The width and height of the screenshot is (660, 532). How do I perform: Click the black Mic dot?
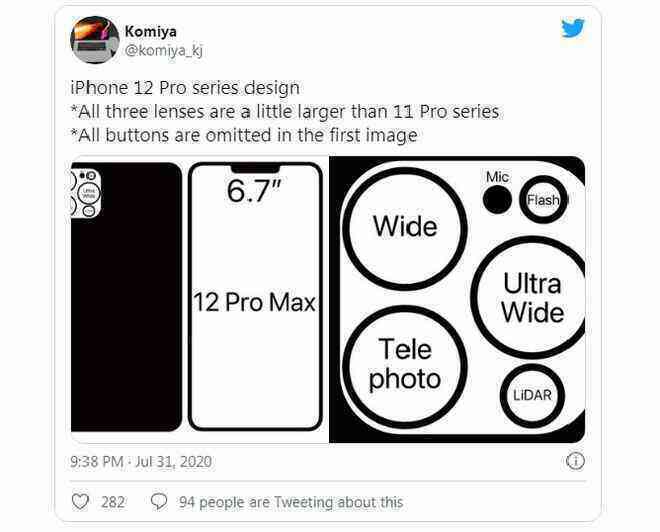click(x=497, y=200)
